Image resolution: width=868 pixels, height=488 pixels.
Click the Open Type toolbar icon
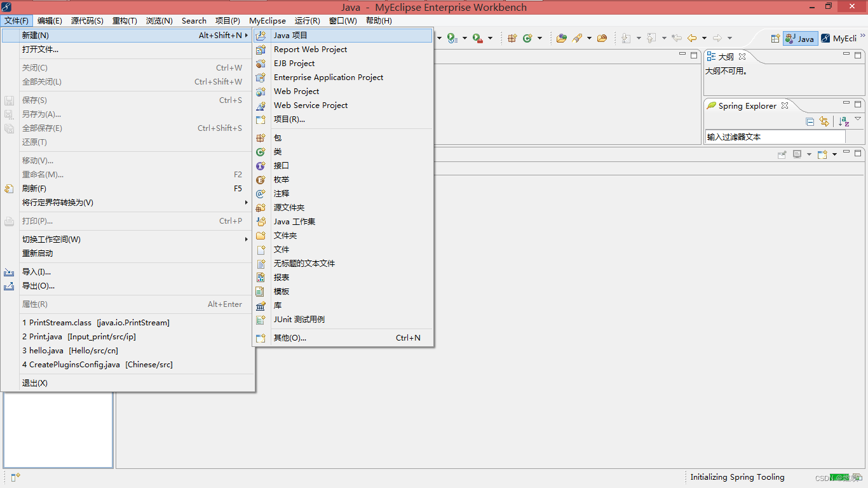coord(561,38)
